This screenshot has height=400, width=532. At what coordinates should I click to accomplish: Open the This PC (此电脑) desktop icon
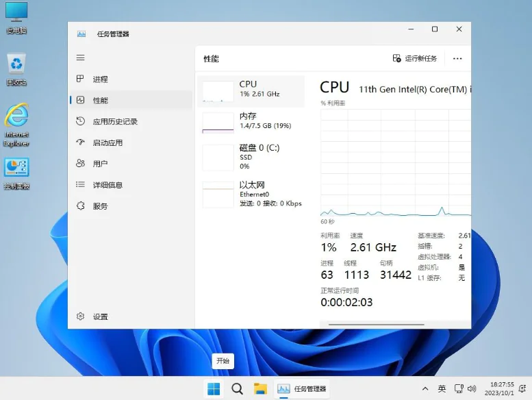pyautogui.click(x=16, y=18)
